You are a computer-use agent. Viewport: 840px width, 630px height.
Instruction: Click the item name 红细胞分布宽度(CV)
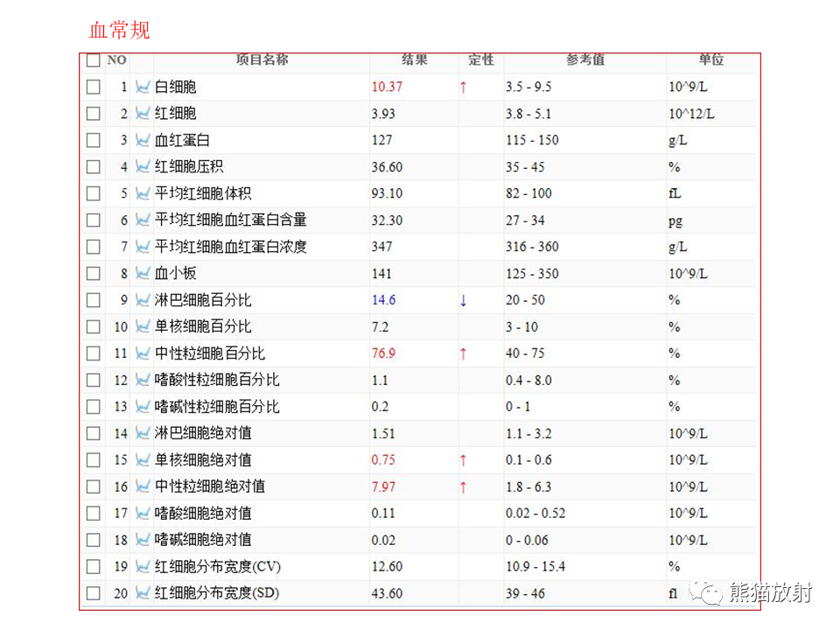218,567
